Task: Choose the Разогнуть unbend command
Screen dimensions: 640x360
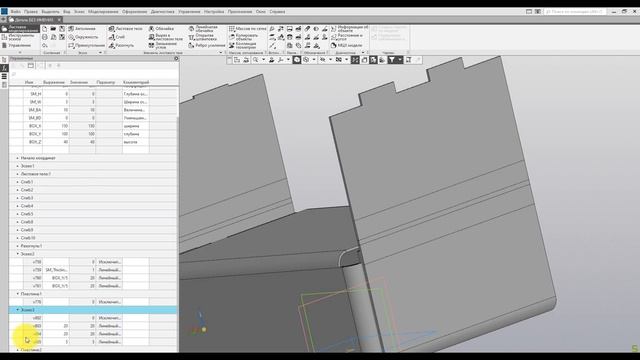Action: (x=121, y=45)
